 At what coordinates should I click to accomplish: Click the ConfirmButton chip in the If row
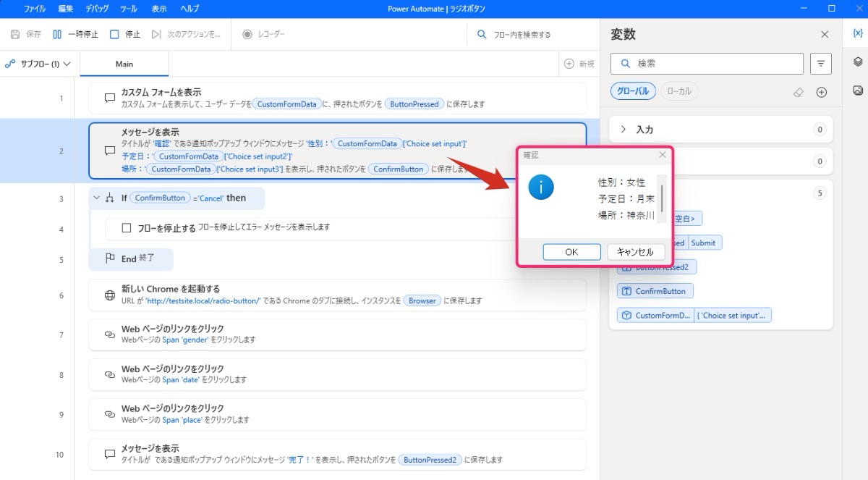tap(160, 198)
